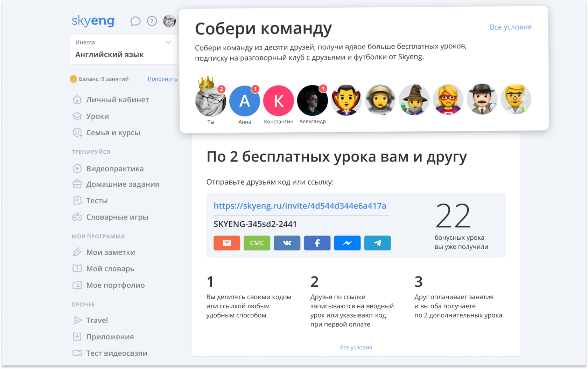588x369 pixels.
Task: Click the vampire placeholder avatar slot
Action: (x=346, y=100)
